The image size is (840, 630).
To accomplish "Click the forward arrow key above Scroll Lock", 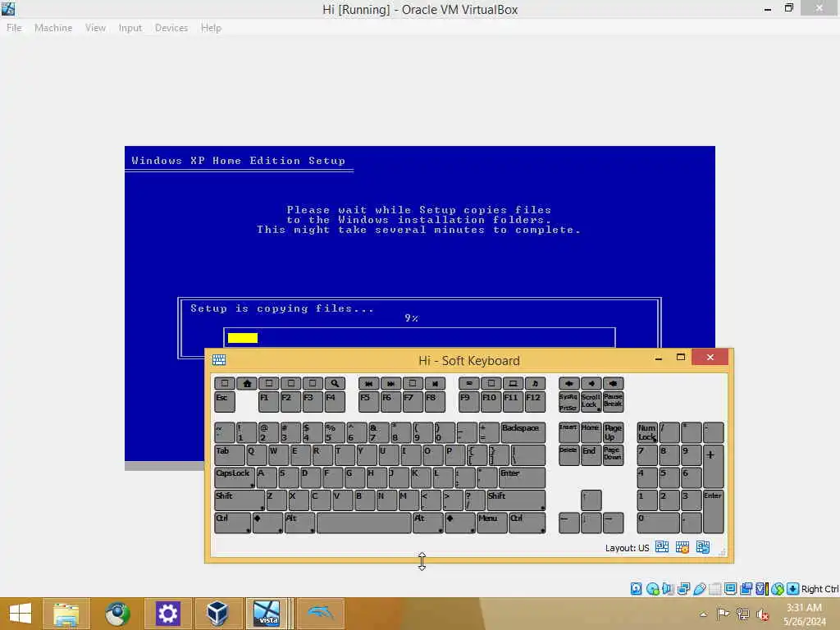I will pyautogui.click(x=591, y=383).
